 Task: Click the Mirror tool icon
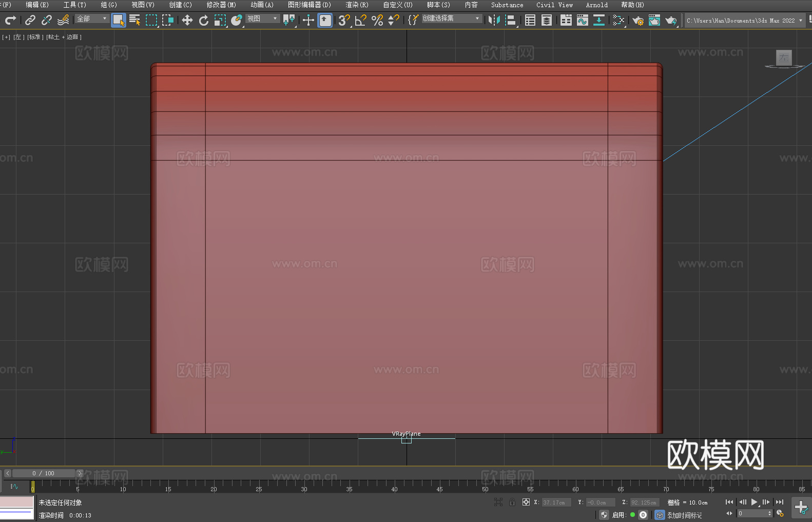tap(494, 20)
